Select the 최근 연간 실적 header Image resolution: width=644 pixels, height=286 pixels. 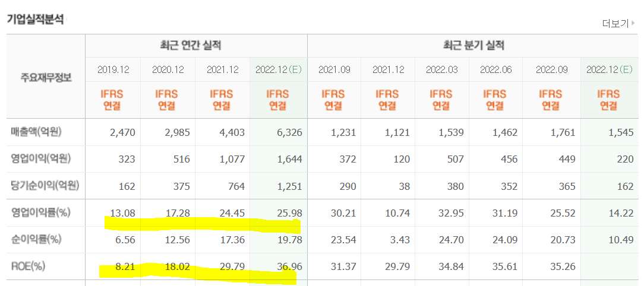pyautogui.click(x=196, y=45)
